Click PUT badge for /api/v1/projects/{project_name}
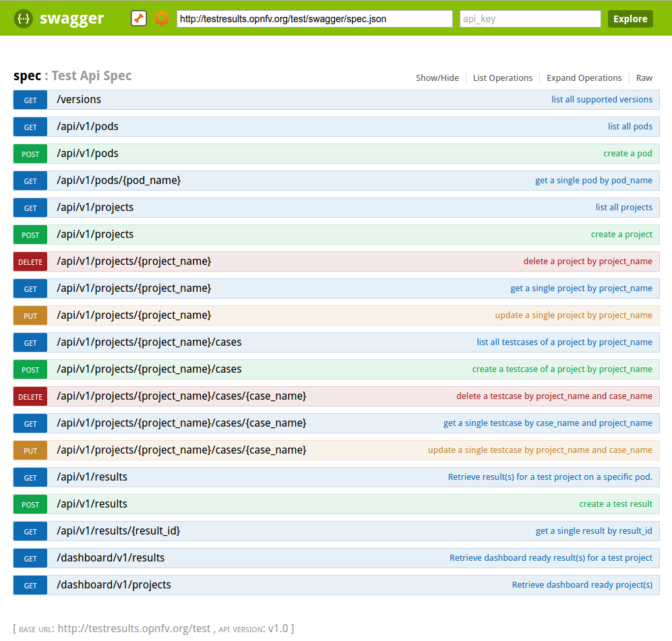Image resolution: width=672 pixels, height=641 pixels. [30, 316]
